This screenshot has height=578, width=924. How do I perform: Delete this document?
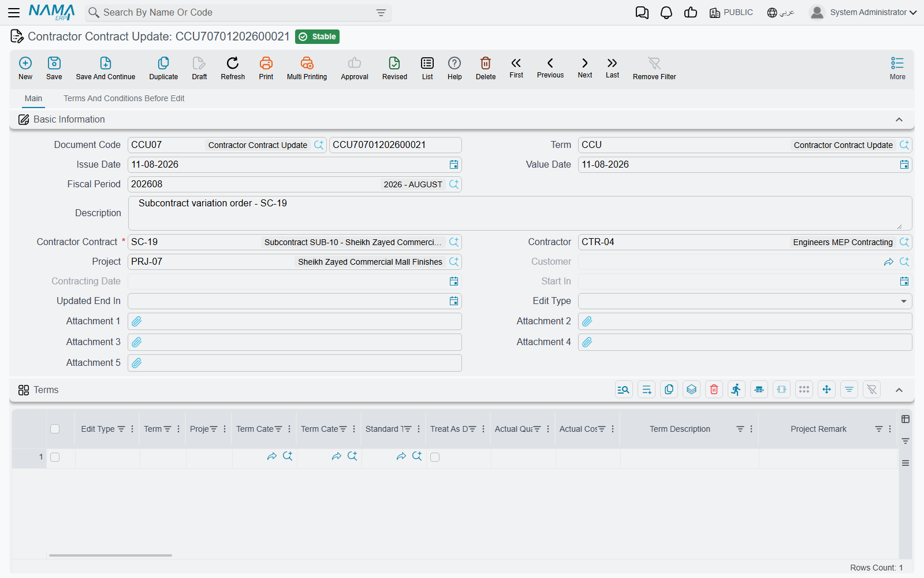[486, 68]
